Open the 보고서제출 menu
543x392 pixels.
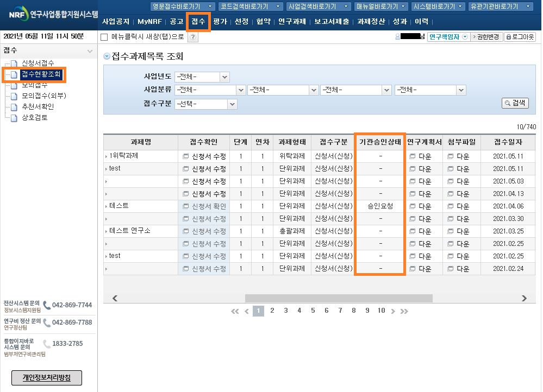pos(332,22)
